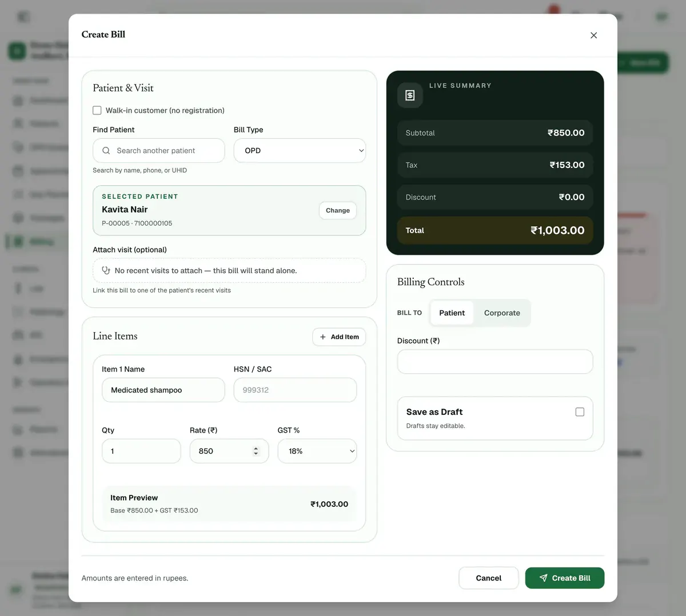Viewport: 686px width, 616px height.
Task: Focus the Discount (₹) input field
Action: pyautogui.click(x=495, y=362)
